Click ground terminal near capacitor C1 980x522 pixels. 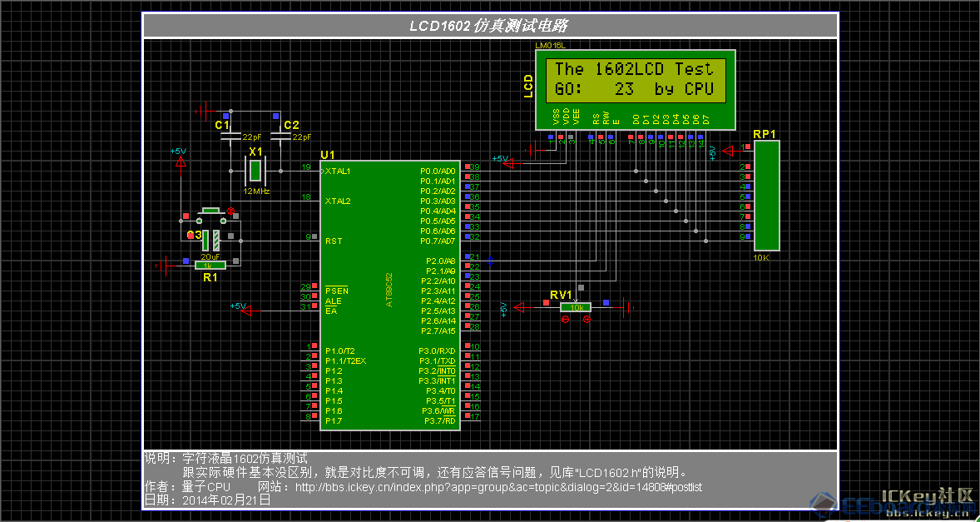click(x=205, y=112)
